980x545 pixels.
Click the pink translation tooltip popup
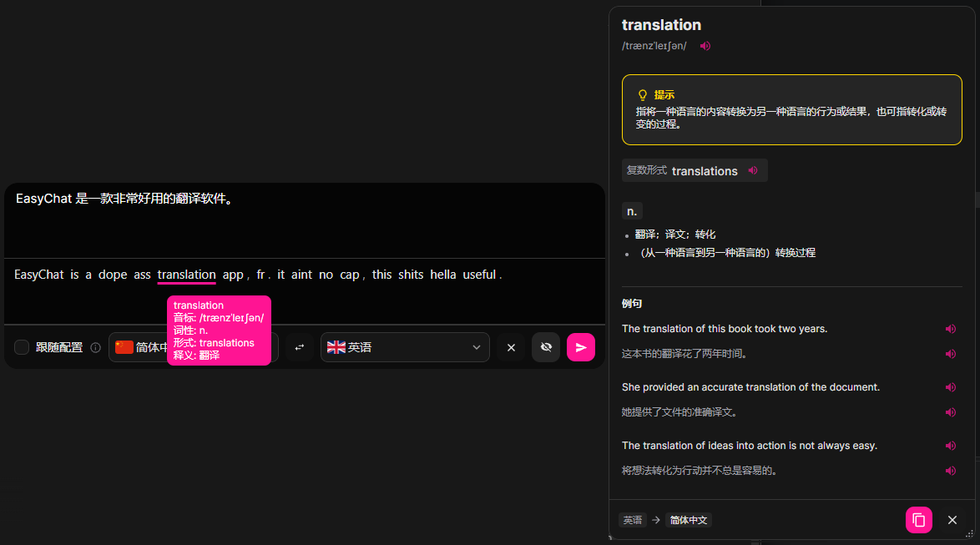pyautogui.click(x=219, y=330)
